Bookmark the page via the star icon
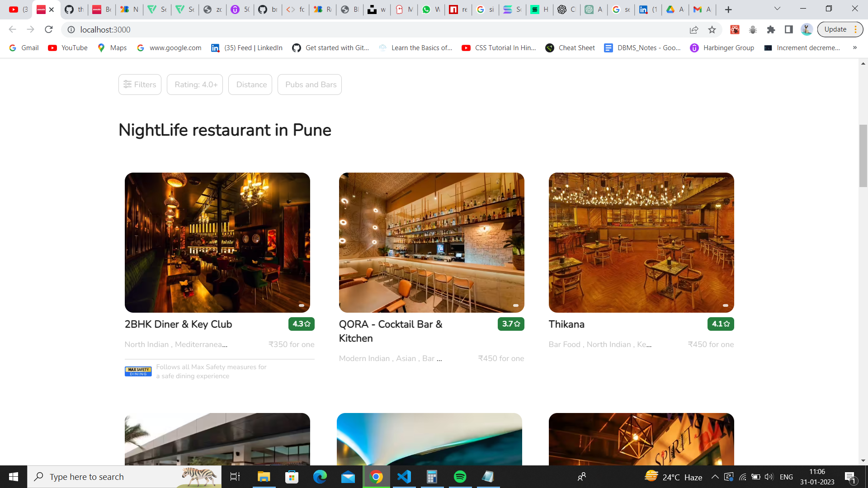Screen dimensions: 868x488 click(x=712, y=30)
